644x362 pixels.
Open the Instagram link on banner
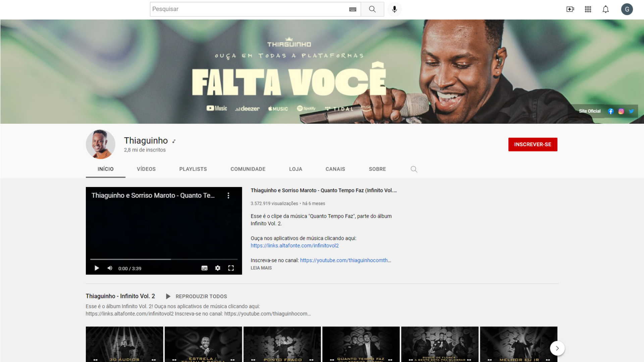tap(621, 111)
